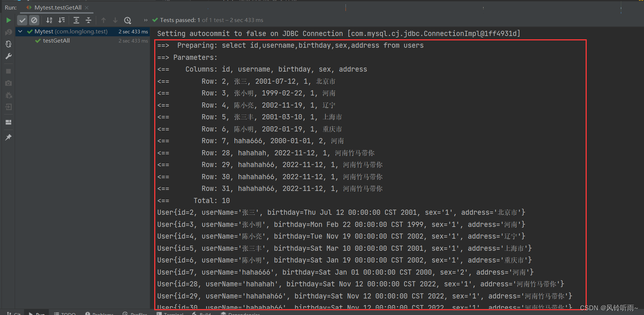Sort test results by duration
Screen dimensions: 644x315
[x=62, y=20]
